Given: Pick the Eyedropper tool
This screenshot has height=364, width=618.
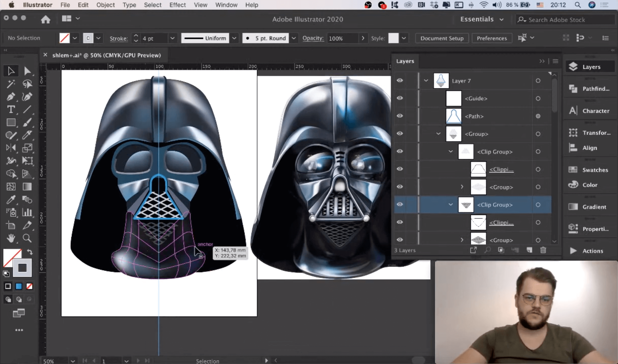Looking at the screenshot, I should tap(11, 199).
